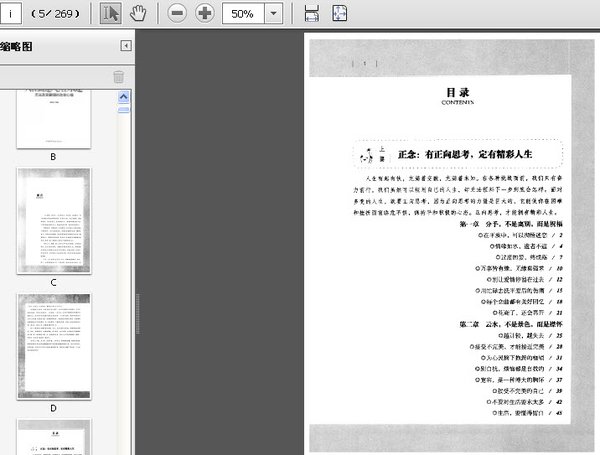Select the Hand pan tool
The width and height of the screenshot is (600, 455).
click(x=138, y=14)
